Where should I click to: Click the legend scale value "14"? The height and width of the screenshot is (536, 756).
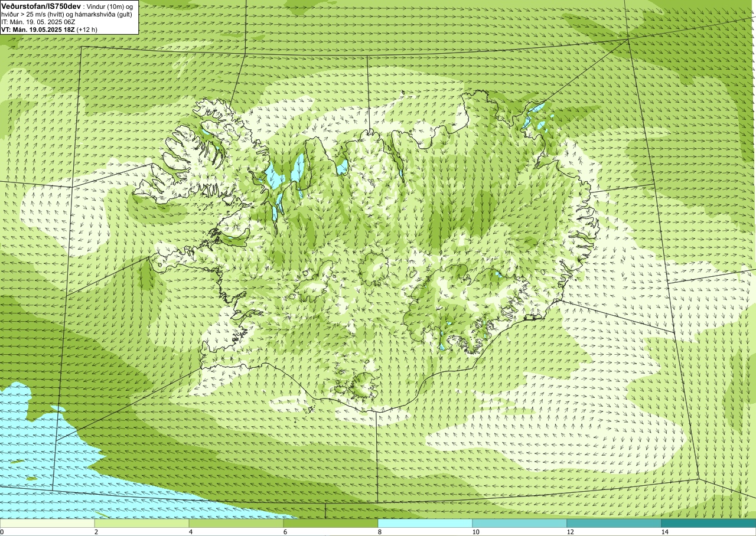tap(664, 532)
